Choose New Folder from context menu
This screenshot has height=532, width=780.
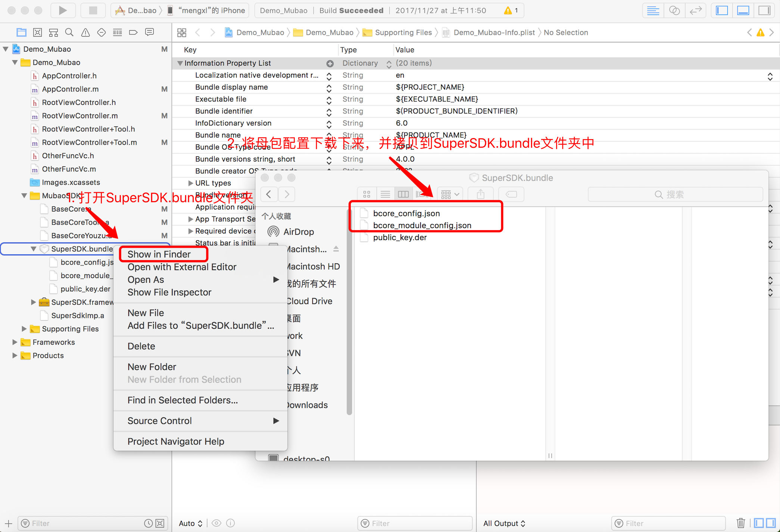tap(200, 367)
